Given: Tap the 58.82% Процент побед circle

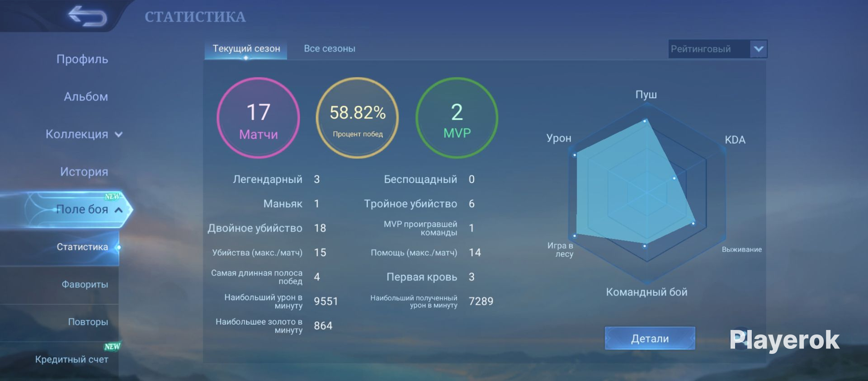Looking at the screenshot, I should click(358, 118).
